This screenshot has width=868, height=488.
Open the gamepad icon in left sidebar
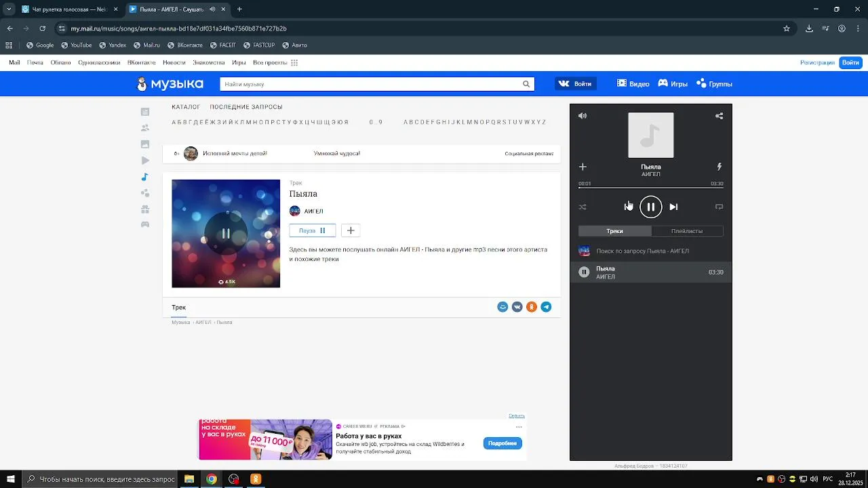[145, 224]
